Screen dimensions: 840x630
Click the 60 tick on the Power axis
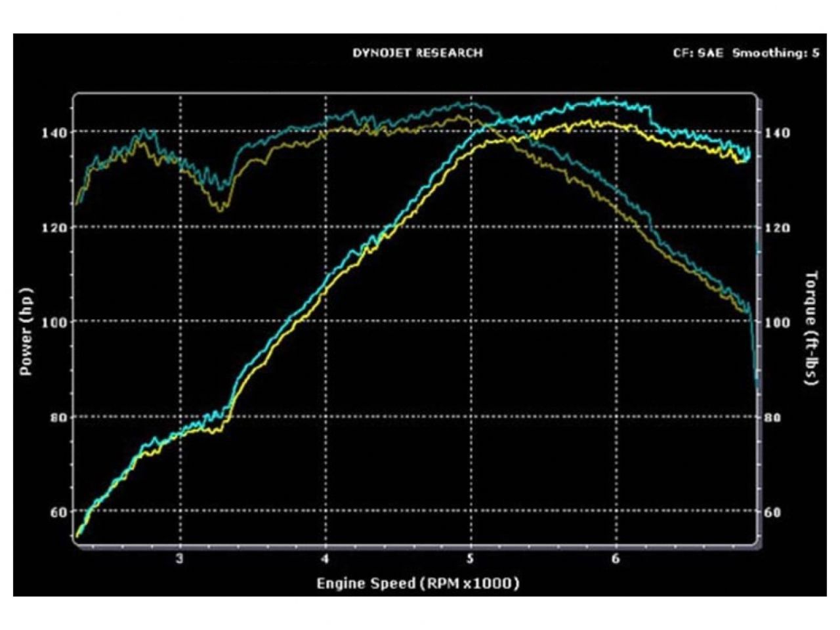pos(58,512)
